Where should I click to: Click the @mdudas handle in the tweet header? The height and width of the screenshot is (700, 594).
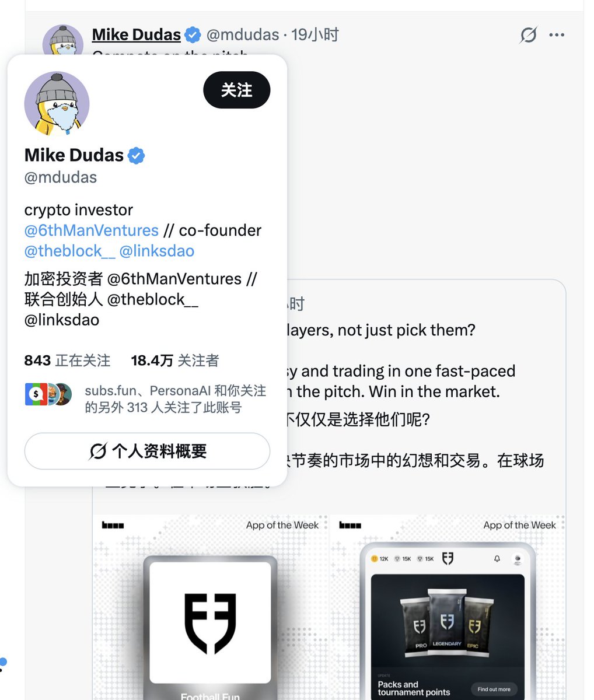(x=243, y=35)
